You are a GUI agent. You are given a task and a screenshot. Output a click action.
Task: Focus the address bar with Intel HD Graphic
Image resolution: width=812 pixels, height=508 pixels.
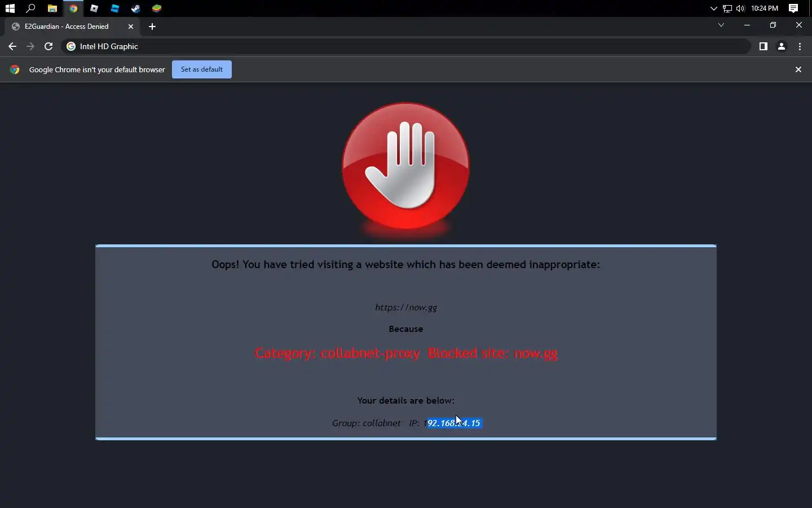tap(406, 46)
